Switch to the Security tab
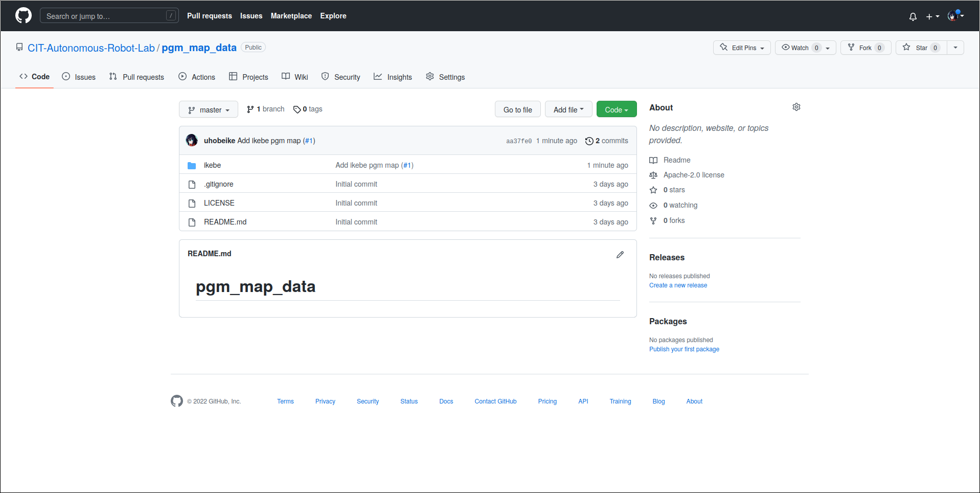 pos(341,77)
